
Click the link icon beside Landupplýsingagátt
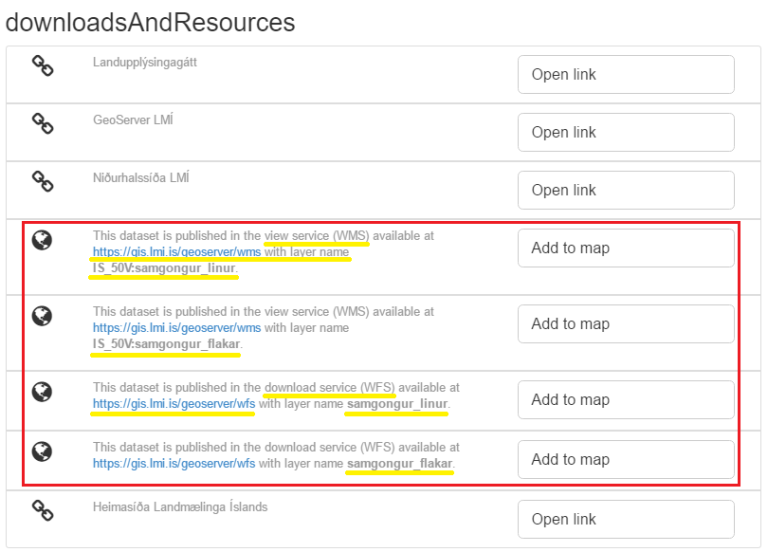(42, 66)
